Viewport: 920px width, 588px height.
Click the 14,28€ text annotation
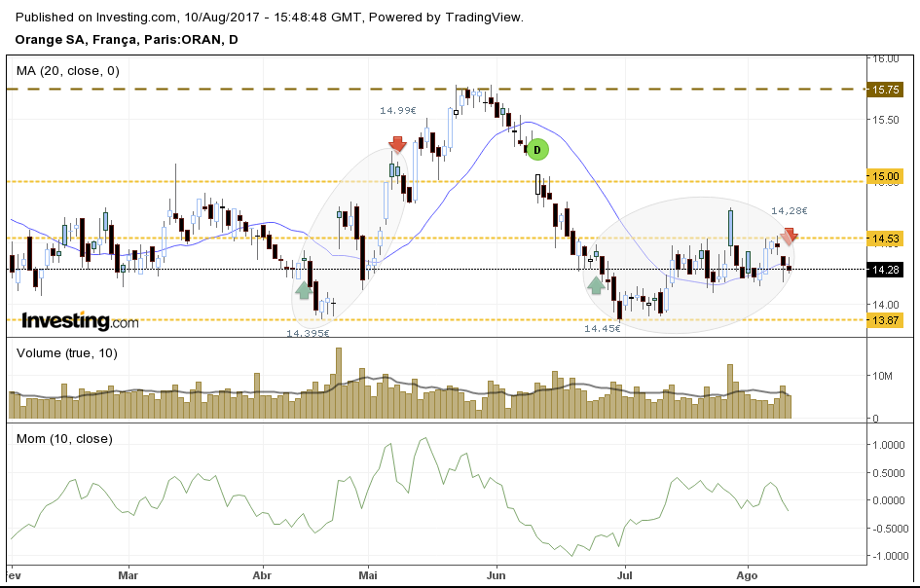pyautogui.click(x=790, y=210)
